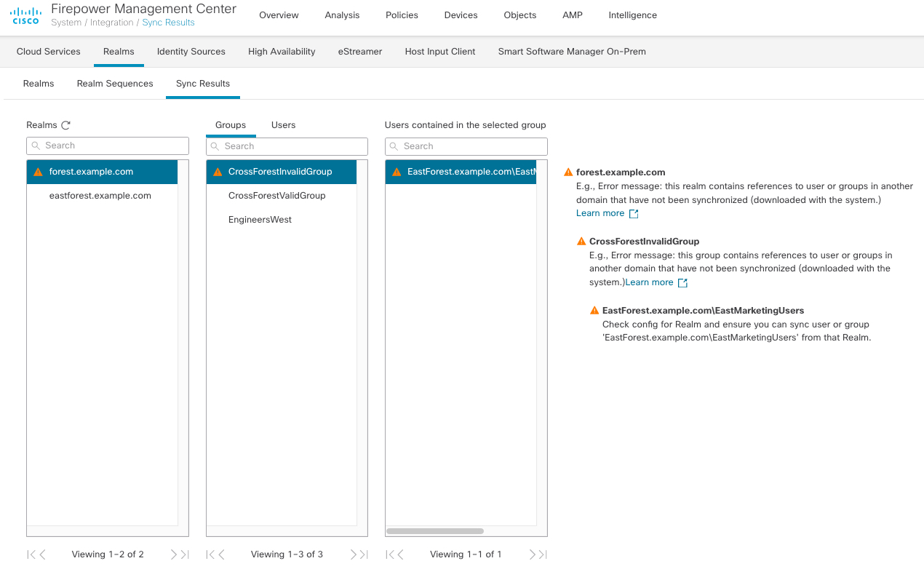Viewport: 924px width, 569px height.
Task: Switch to Cloud Services tab
Action: coord(49,52)
